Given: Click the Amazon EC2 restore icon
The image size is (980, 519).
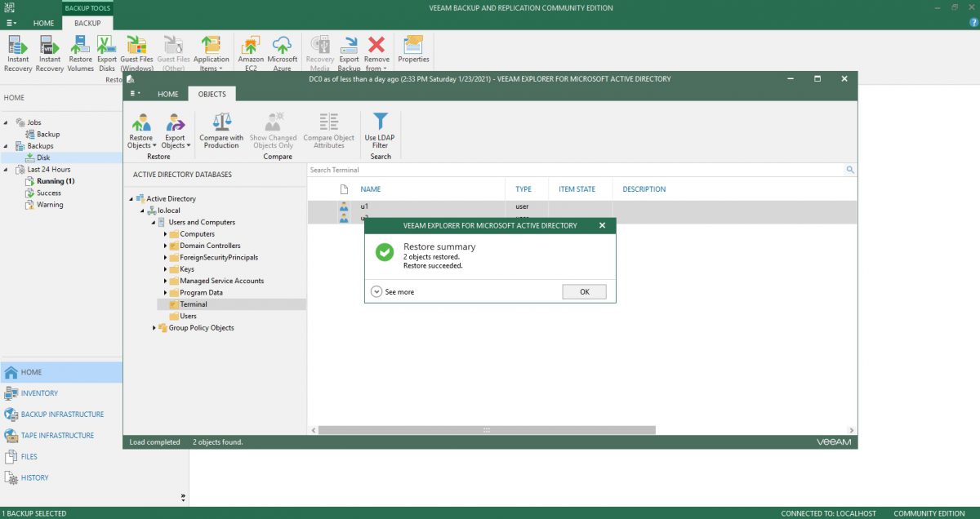Looking at the screenshot, I should [x=250, y=51].
